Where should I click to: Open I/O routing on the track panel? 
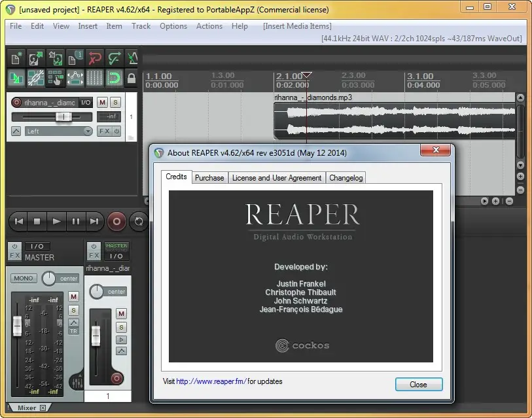click(86, 102)
